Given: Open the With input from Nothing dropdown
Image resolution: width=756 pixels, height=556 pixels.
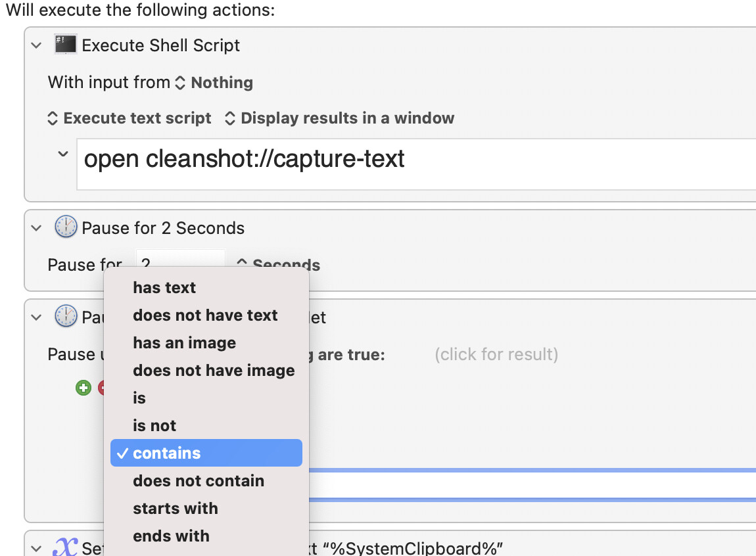Looking at the screenshot, I should click(x=214, y=82).
